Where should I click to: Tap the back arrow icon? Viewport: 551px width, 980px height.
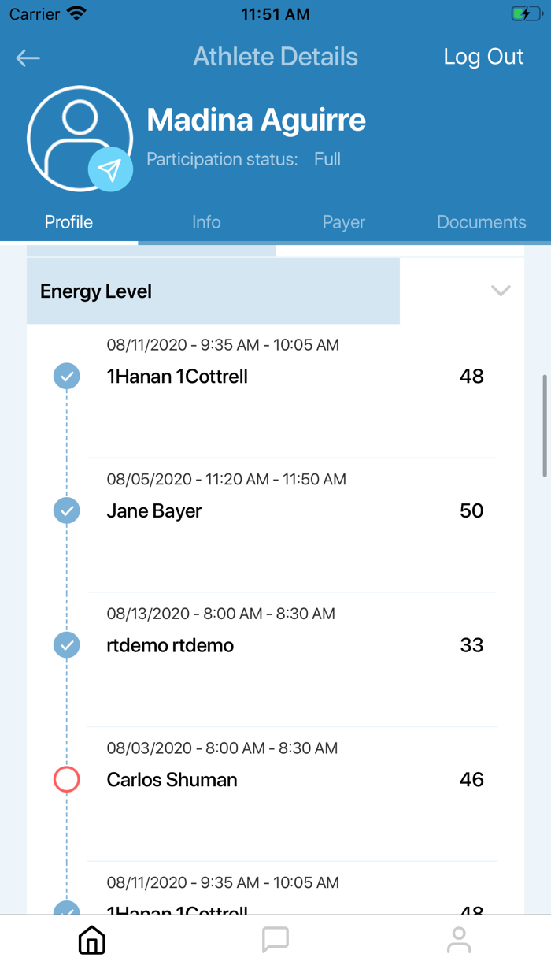pyautogui.click(x=28, y=58)
